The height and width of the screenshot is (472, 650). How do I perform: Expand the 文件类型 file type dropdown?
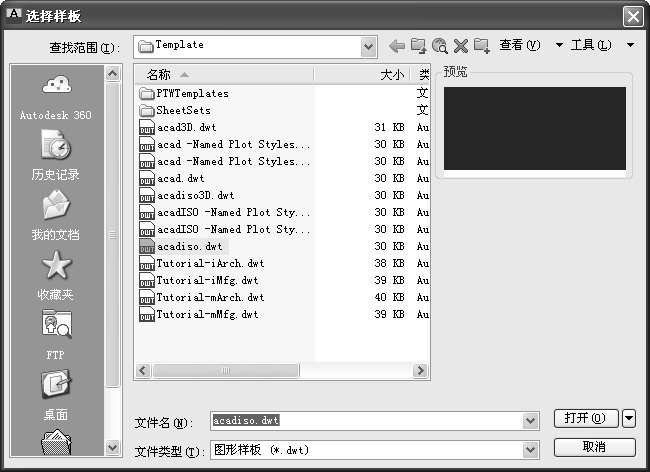tap(531, 450)
